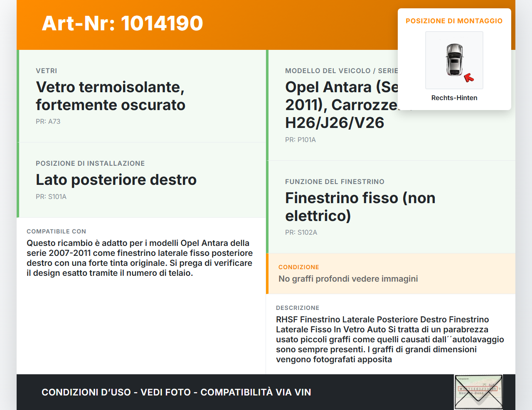Click the 'VETRI' label
532x410 pixels.
(x=47, y=71)
